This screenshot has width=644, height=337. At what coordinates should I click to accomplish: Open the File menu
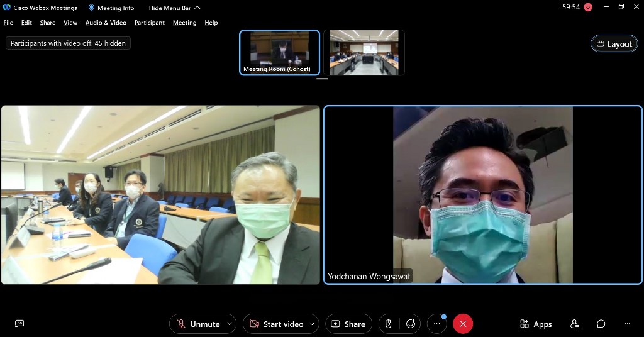pyautogui.click(x=8, y=23)
